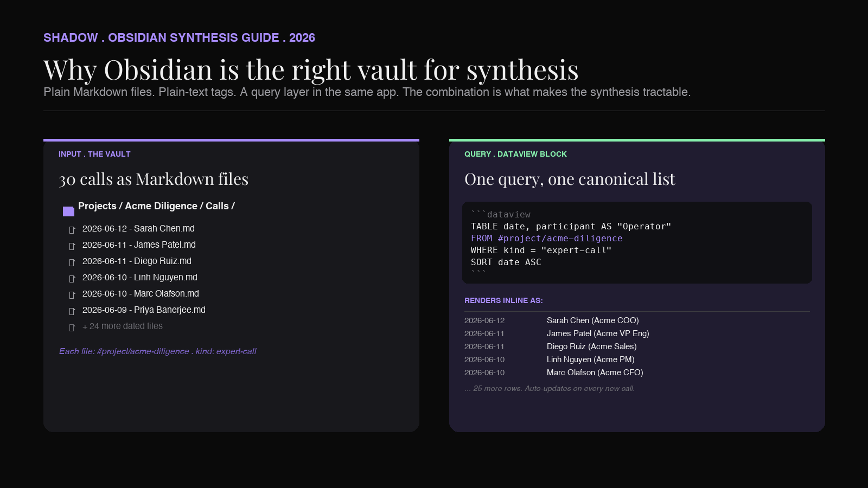The width and height of the screenshot is (868, 488).
Task: Click 'QUERY . DATAVIEW BLOCK' label
Action: point(515,154)
